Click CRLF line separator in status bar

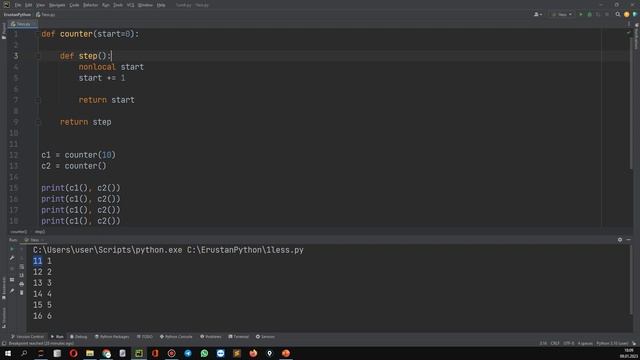coord(555,343)
